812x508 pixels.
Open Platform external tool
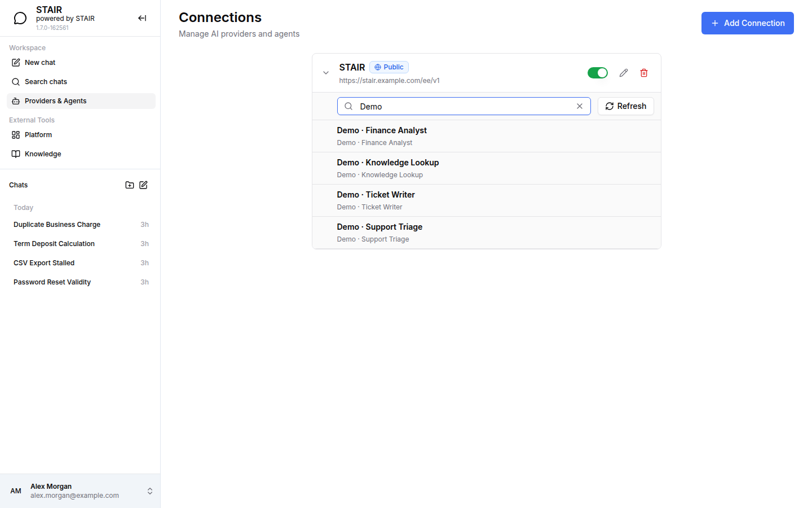pyautogui.click(x=81, y=135)
